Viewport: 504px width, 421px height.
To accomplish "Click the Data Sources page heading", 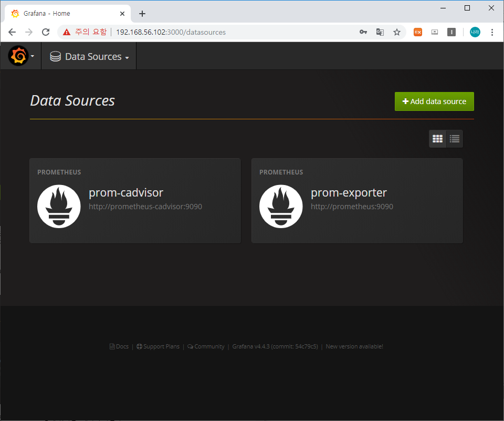I will coord(72,101).
